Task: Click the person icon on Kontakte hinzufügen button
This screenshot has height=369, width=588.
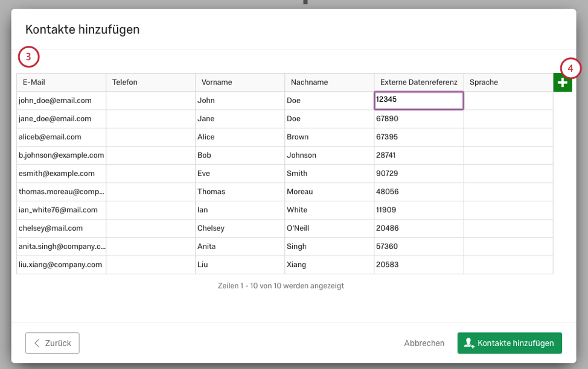Action: [x=468, y=343]
